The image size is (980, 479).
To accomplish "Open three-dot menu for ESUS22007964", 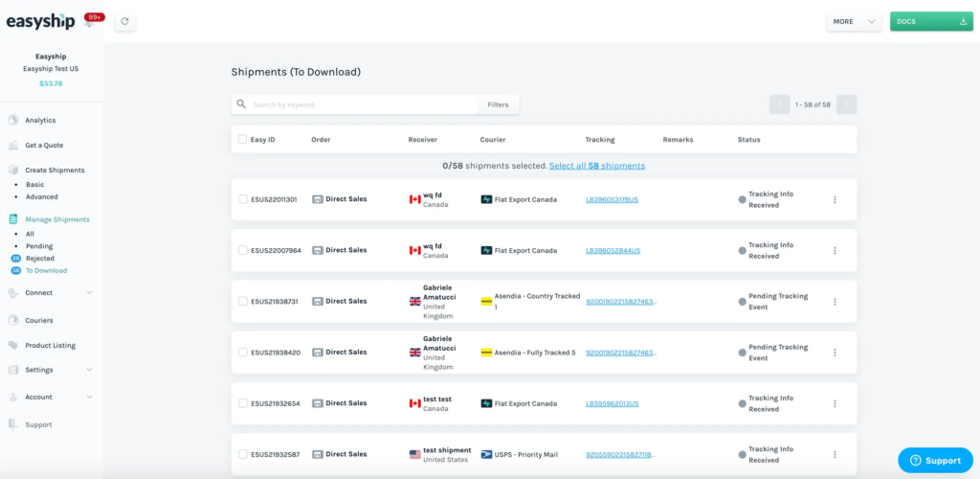I will [x=835, y=250].
